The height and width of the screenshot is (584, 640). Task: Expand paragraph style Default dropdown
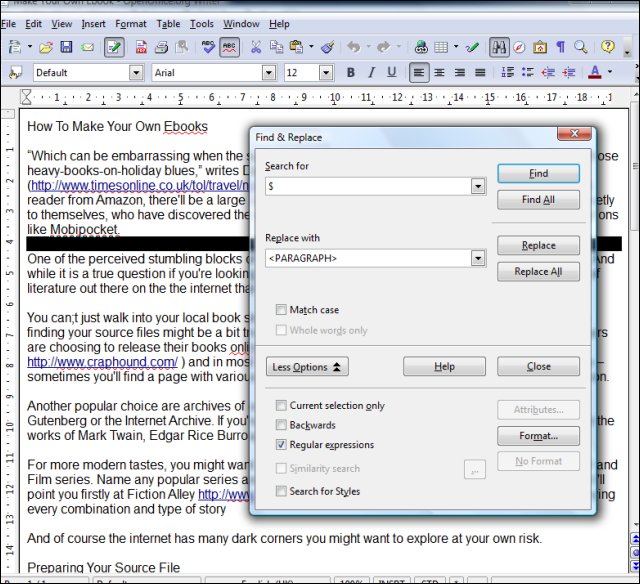point(136,73)
